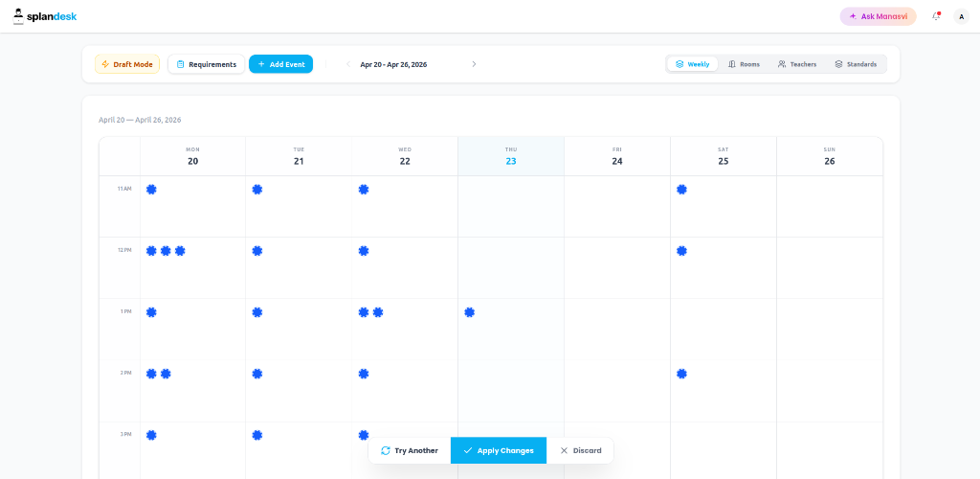Select Saturday 25 column header

pyautogui.click(x=724, y=156)
